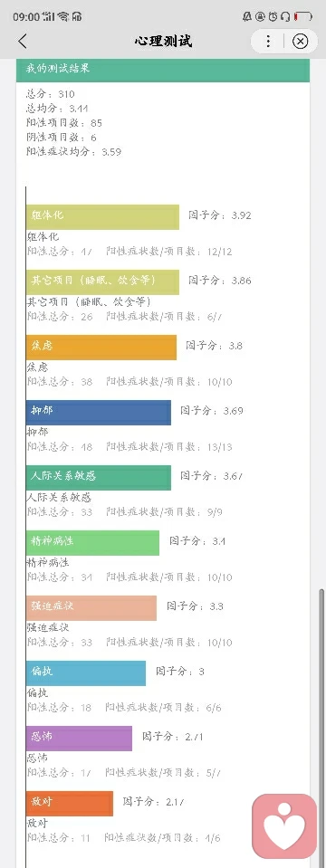326x868 pixels.
Task: Tap the alarm clock status icon
Action: point(273,16)
